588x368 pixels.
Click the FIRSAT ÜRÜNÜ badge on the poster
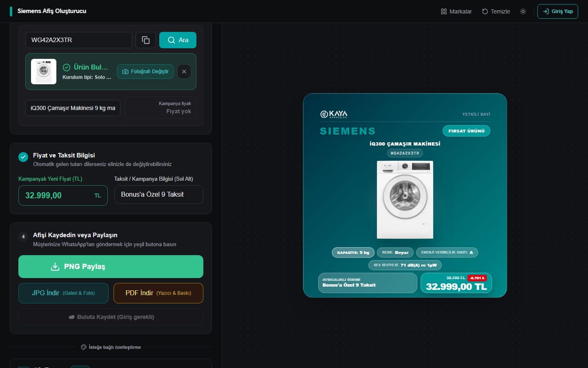coord(466,131)
